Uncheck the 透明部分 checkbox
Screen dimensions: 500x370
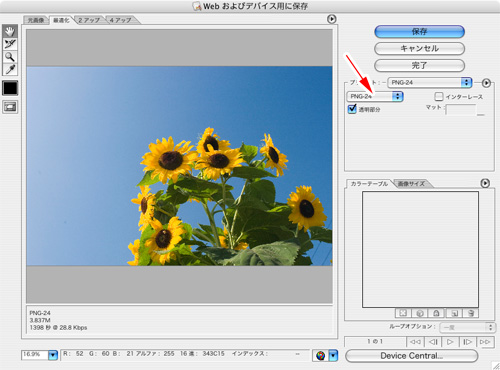[x=352, y=109]
